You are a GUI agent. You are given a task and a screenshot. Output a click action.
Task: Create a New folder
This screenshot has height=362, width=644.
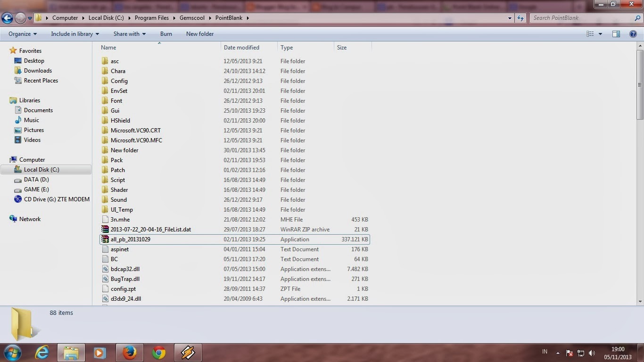point(200,34)
